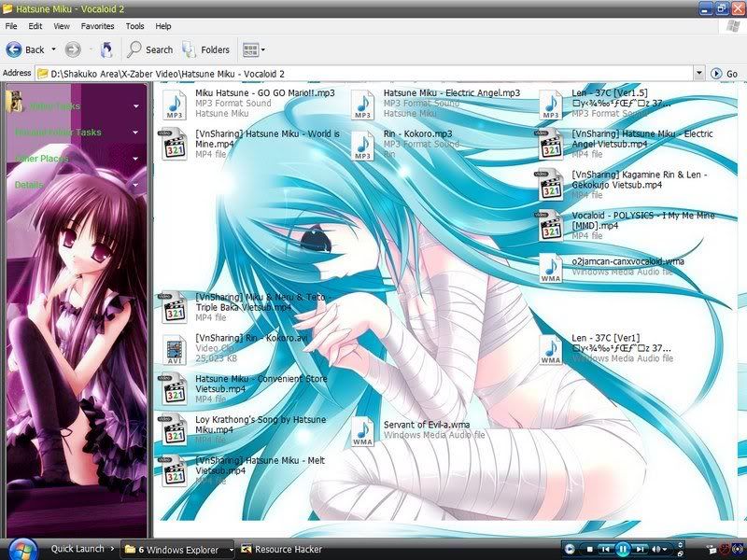Click file name 'o2jamcan-canxvocaloid.wma'
Viewport: 747px width, 560px height.
[627, 261]
